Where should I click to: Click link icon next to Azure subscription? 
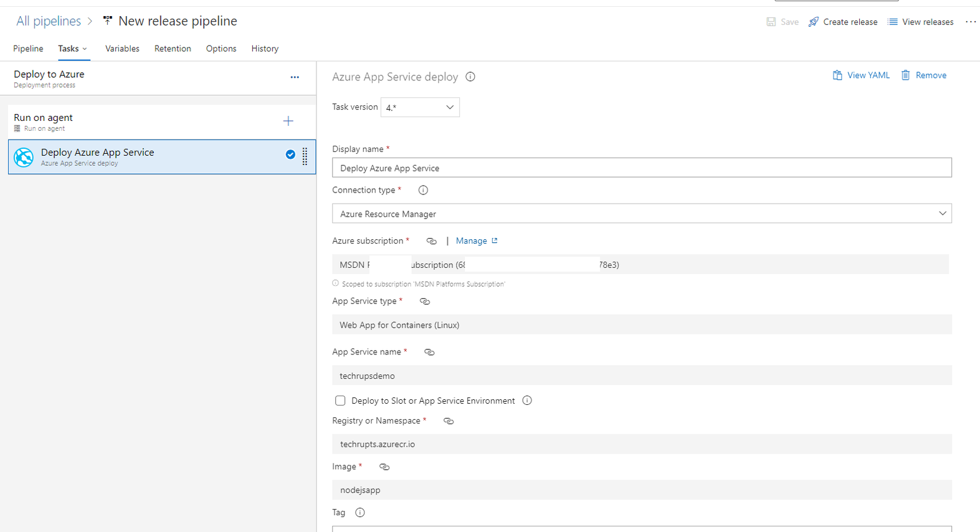[431, 241]
